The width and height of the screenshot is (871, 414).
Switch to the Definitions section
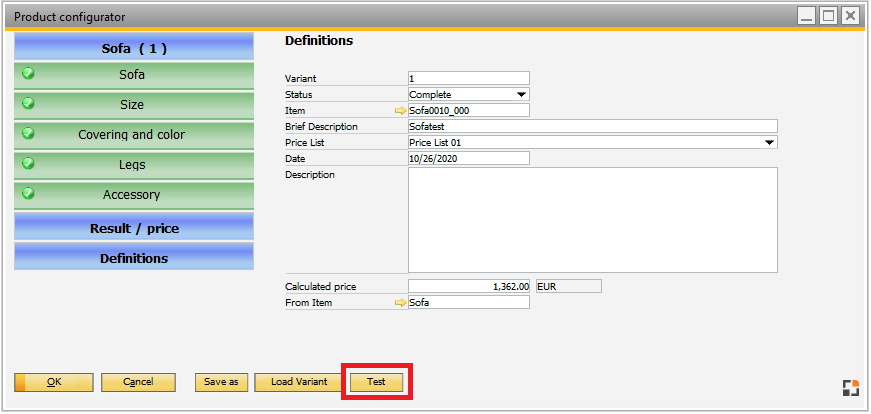134,258
